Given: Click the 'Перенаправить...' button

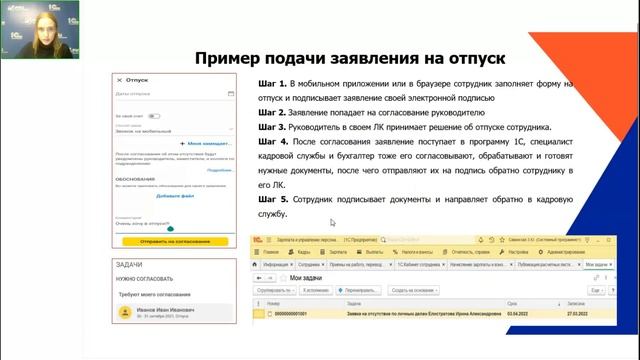Looking at the screenshot, I should click(358, 290).
